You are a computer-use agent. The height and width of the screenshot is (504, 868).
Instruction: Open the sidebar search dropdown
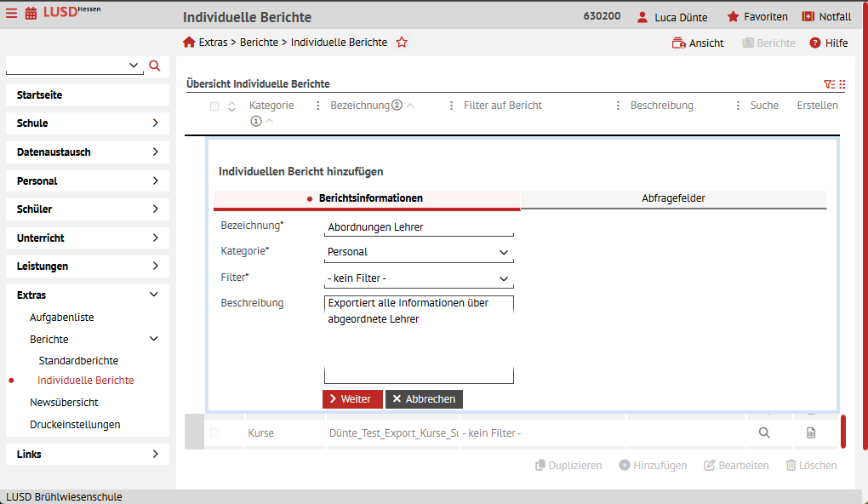(x=134, y=66)
